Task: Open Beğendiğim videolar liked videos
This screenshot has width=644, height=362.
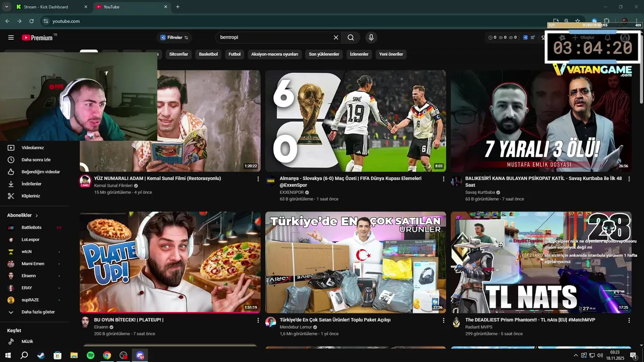Action: tap(35, 172)
